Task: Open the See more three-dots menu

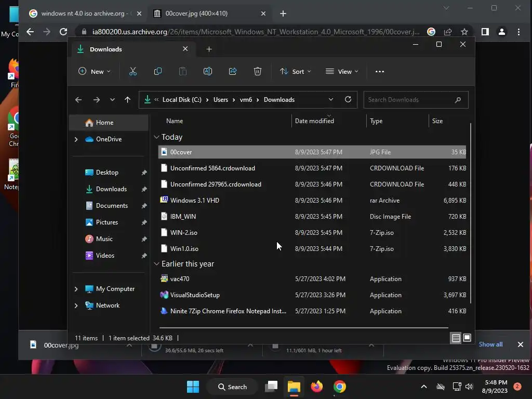Action: coord(380,72)
